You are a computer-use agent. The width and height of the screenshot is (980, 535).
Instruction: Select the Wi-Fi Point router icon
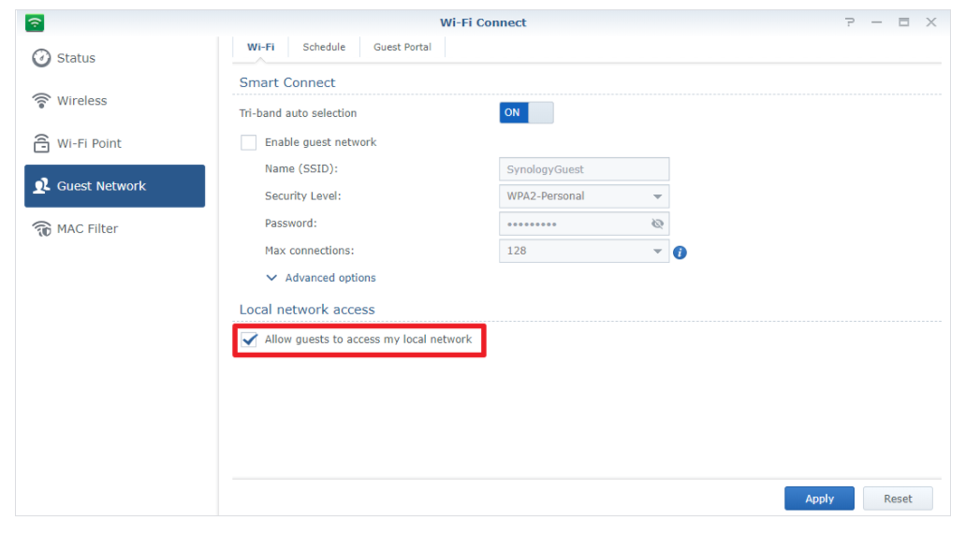pyautogui.click(x=41, y=143)
